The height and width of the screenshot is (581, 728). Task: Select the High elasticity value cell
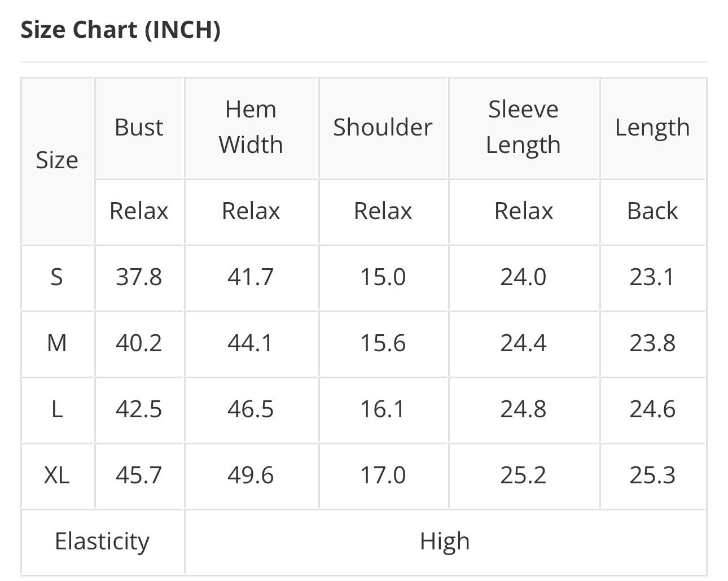point(445,541)
